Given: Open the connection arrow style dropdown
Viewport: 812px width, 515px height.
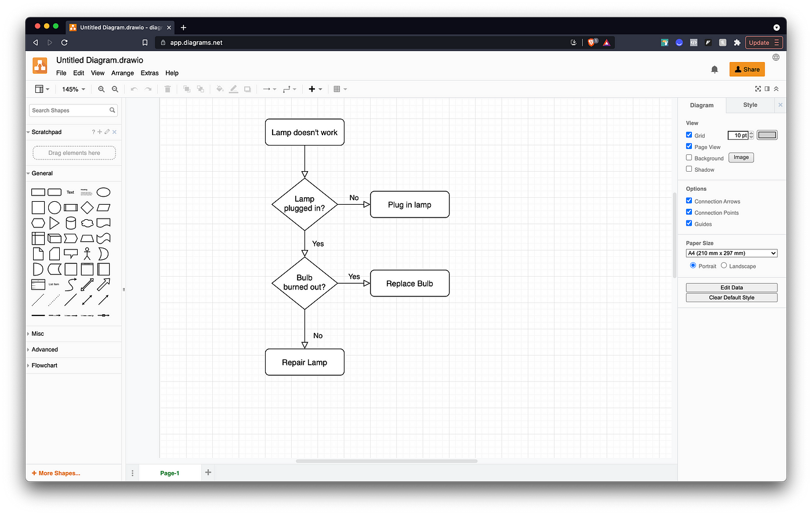Looking at the screenshot, I should click(270, 89).
